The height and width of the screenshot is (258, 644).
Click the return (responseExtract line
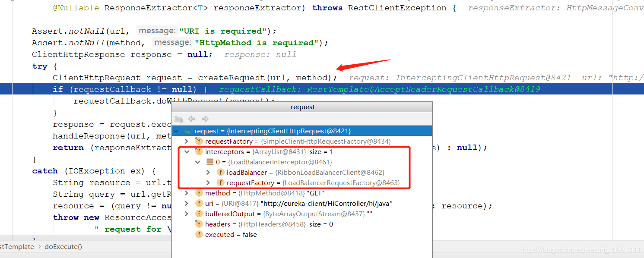112,148
